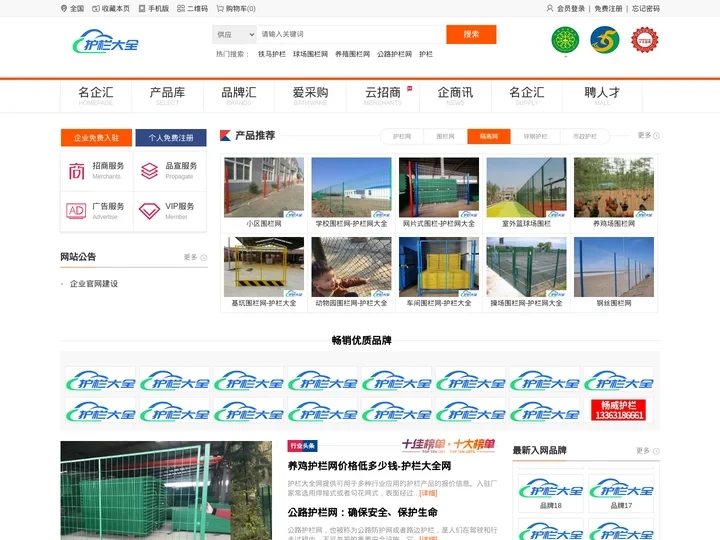Open VIP服务 diamond icon
Screen dimensions: 720x540
click(x=150, y=211)
